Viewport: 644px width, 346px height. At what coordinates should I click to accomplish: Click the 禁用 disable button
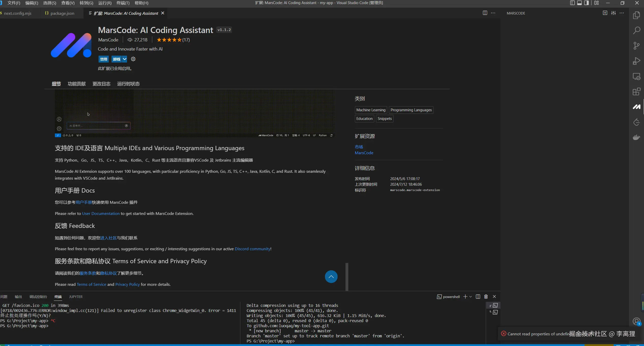[x=103, y=59]
